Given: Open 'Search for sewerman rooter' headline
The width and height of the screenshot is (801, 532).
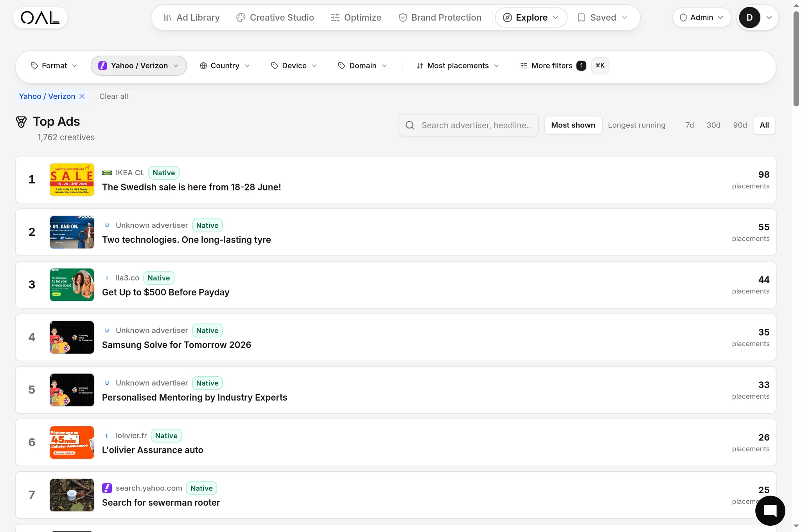Looking at the screenshot, I should point(161,503).
